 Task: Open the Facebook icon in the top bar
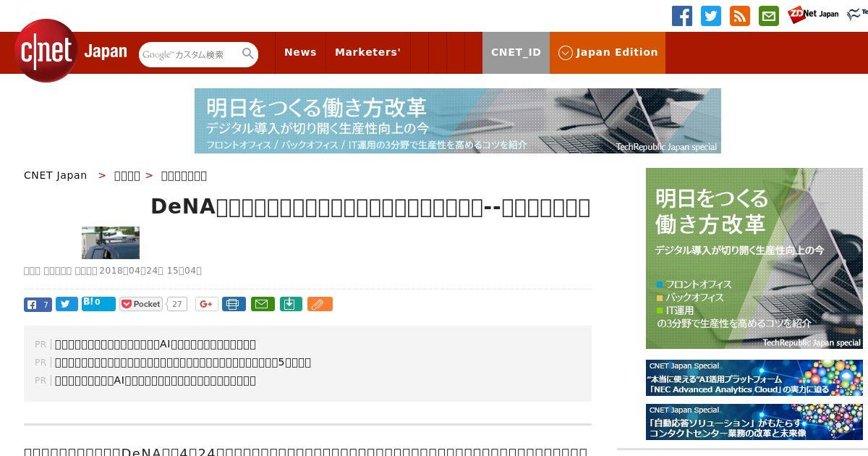[x=682, y=16]
